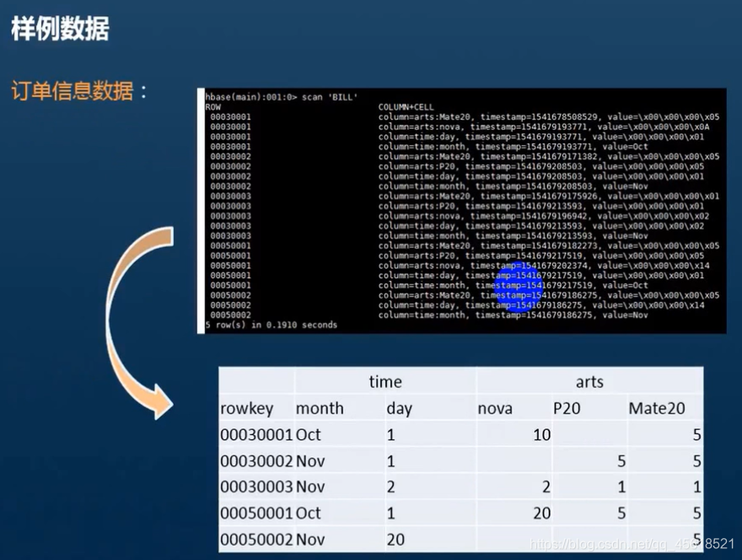Click P20 value "1" in table row 00030003
The width and height of the screenshot is (742, 560).
[x=621, y=487]
